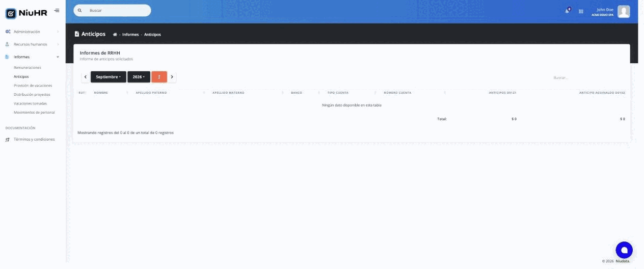Click the NiuHR logo
644x269 pixels.
point(26,13)
